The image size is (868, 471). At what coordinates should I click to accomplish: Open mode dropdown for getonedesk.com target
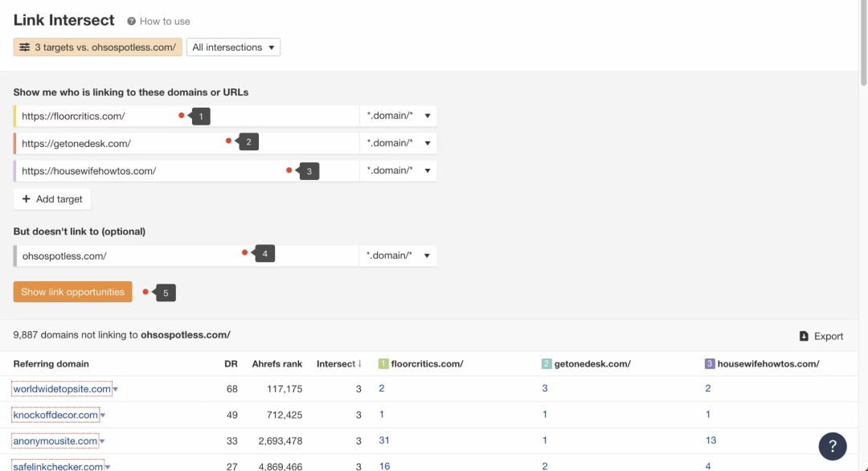398,143
